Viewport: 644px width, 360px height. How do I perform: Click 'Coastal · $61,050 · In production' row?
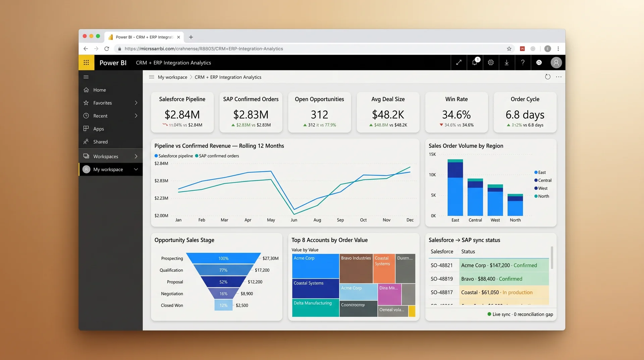point(489,292)
